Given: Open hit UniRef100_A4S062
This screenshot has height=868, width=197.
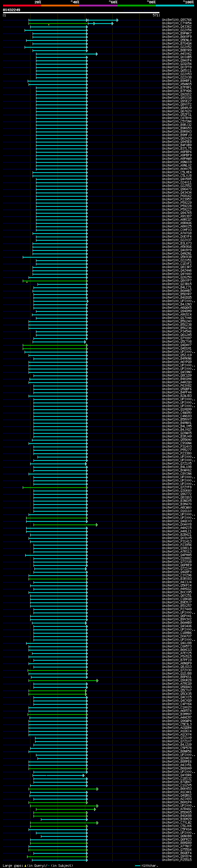Looking at the screenshot, I should click(177, 54).
